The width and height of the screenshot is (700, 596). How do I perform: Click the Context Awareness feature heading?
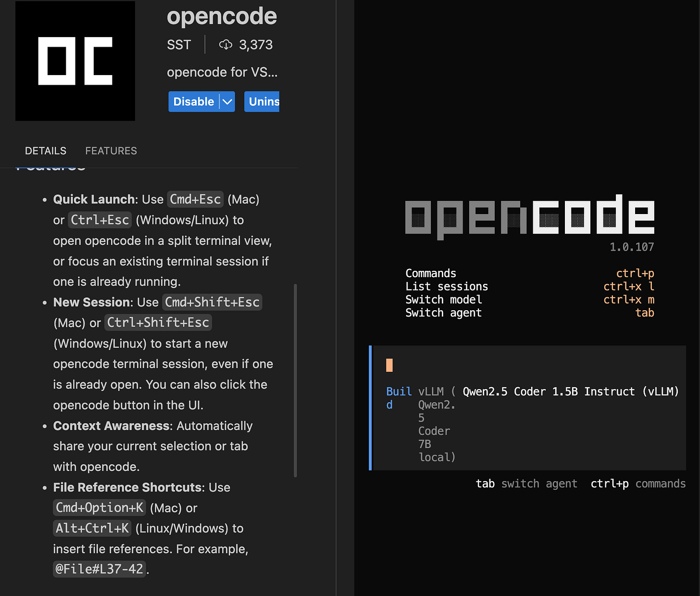click(x=112, y=426)
